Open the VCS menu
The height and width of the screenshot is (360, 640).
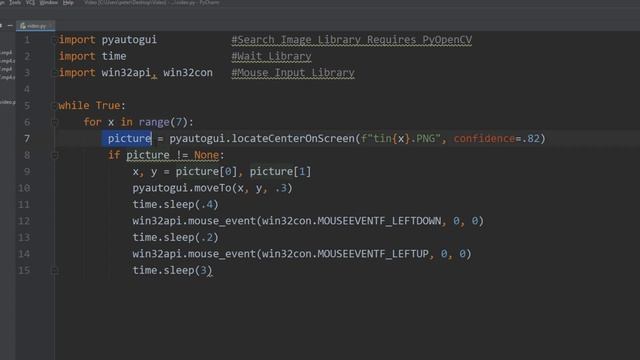click(31, 2)
